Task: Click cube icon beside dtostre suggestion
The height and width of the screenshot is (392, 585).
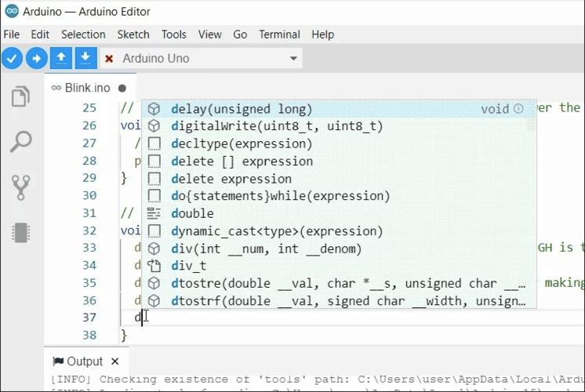Action: coord(154,284)
